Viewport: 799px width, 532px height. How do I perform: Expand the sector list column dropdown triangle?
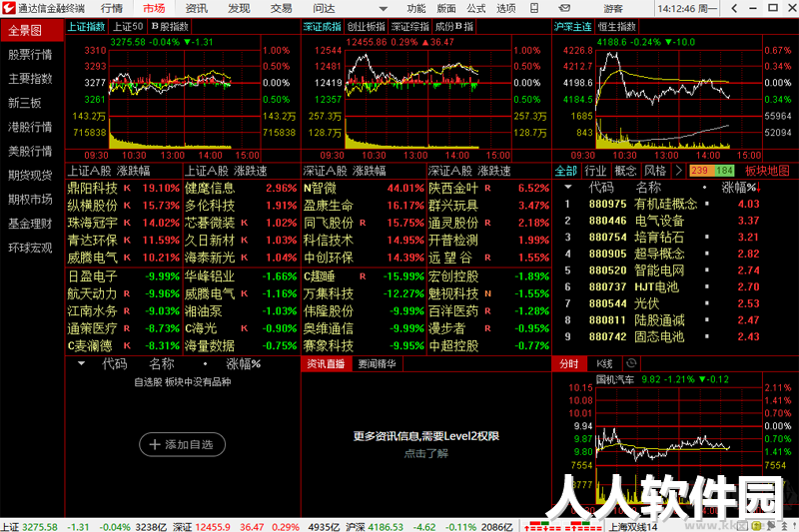pos(568,188)
